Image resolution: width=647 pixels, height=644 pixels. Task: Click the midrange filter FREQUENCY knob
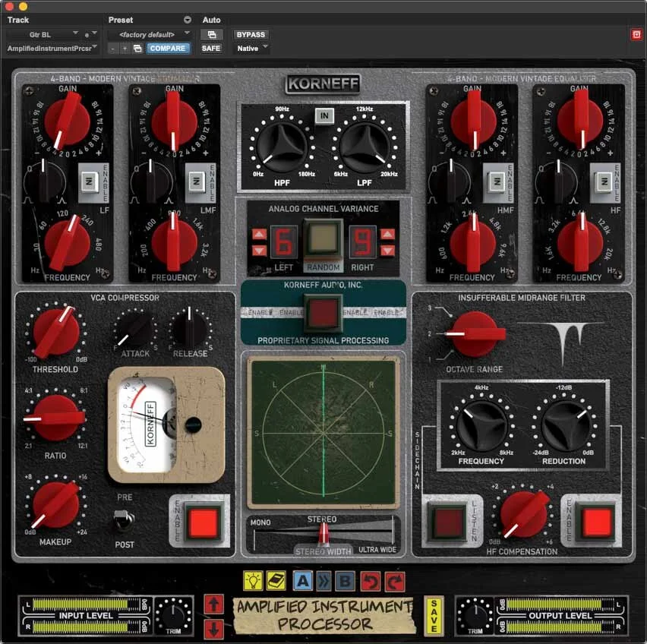click(x=481, y=425)
